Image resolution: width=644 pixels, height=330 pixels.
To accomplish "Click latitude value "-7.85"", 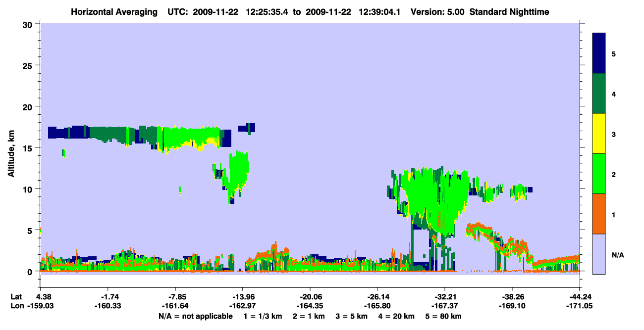I will 175,297.
